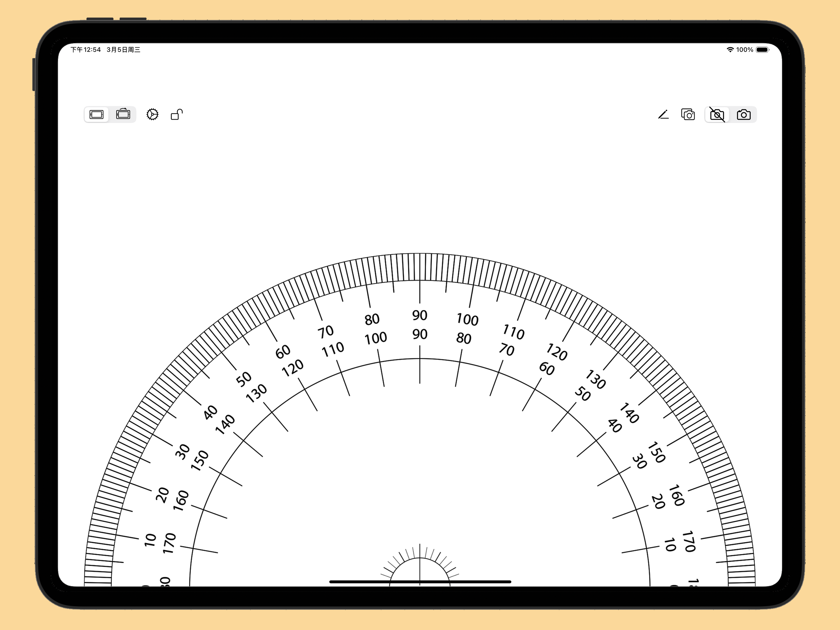Click inner-scale 170 label
Image resolution: width=840 pixels, height=630 pixels.
click(169, 543)
